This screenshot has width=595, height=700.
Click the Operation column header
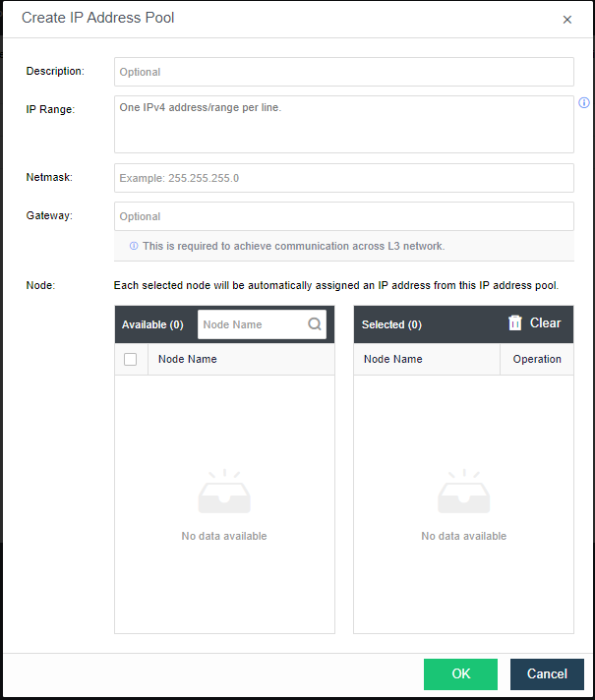pyautogui.click(x=537, y=360)
